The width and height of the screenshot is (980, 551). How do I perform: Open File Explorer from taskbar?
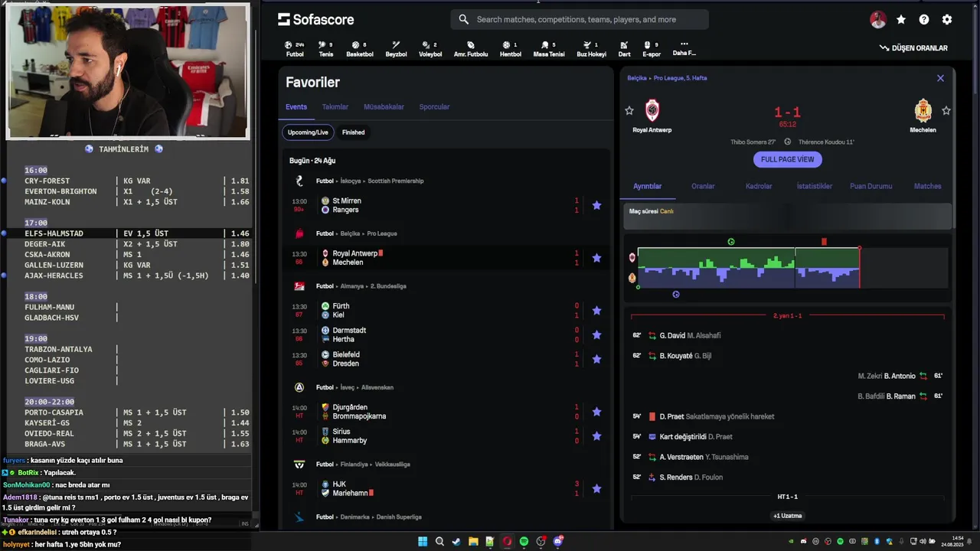(473, 542)
